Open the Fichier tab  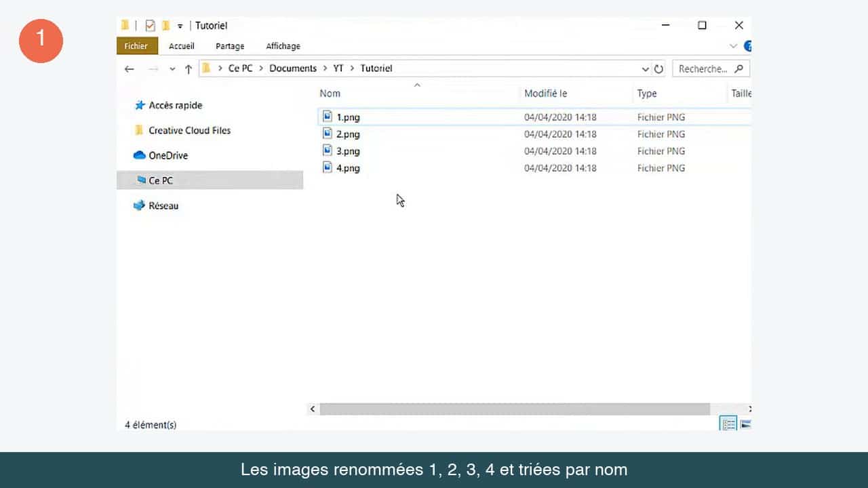[136, 46]
